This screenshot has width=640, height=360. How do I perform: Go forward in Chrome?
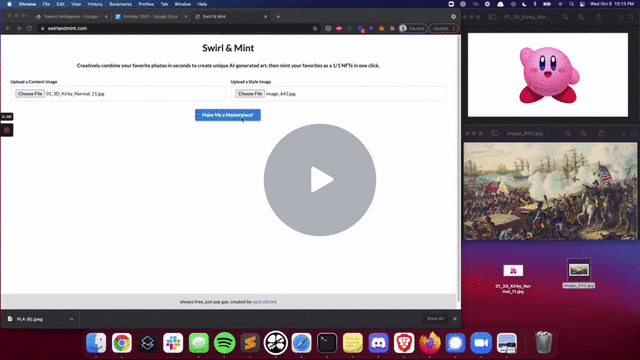(18, 28)
